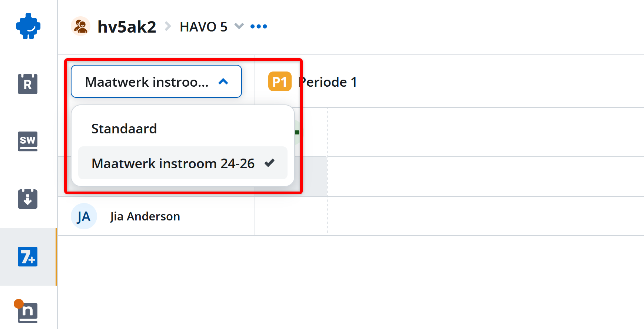644x329 pixels.
Task: Click the Periode 1 column header
Action: pos(328,82)
